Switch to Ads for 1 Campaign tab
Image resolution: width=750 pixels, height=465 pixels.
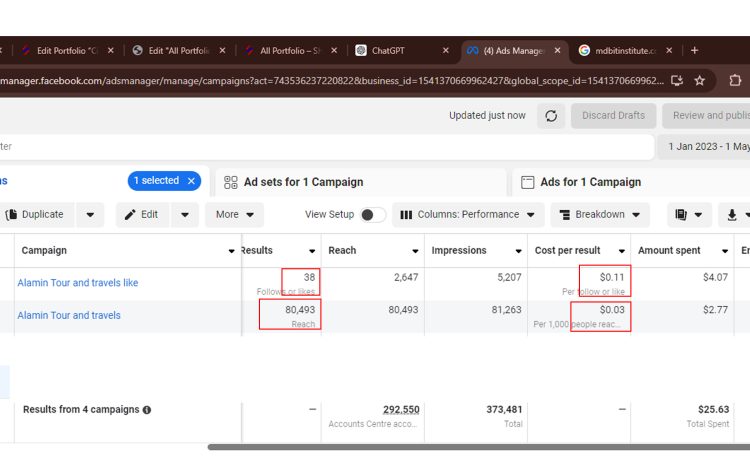[x=590, y=182]
